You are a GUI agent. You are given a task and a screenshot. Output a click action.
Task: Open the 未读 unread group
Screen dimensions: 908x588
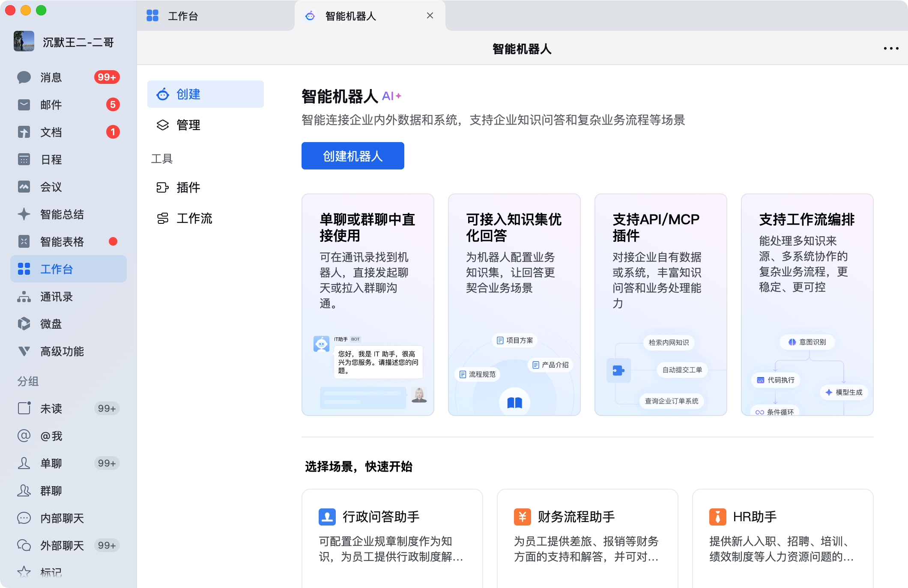click(51, 409)
